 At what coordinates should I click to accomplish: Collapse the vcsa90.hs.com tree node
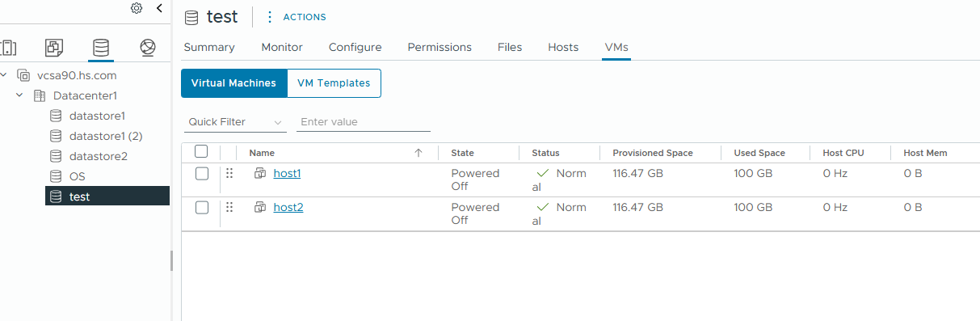[5, 75]
